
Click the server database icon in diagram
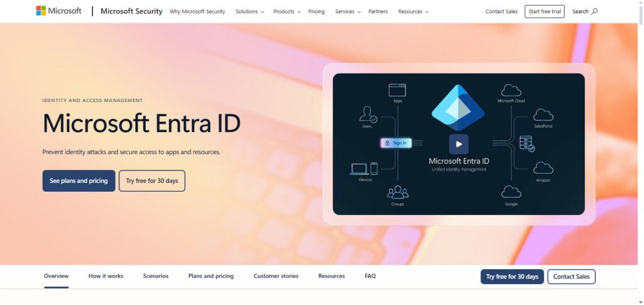(x=527, y=143)
